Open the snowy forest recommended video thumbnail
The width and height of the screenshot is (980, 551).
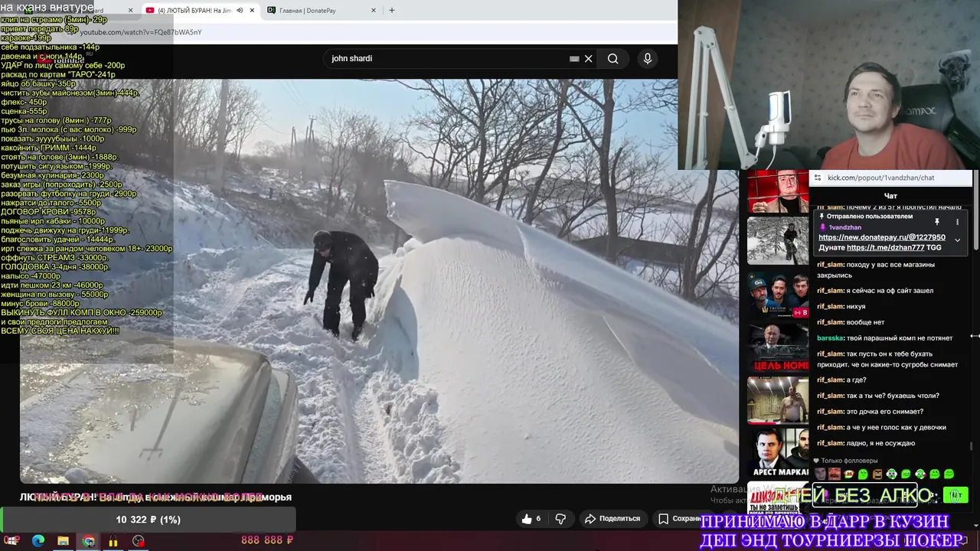(x=778, y=240)
